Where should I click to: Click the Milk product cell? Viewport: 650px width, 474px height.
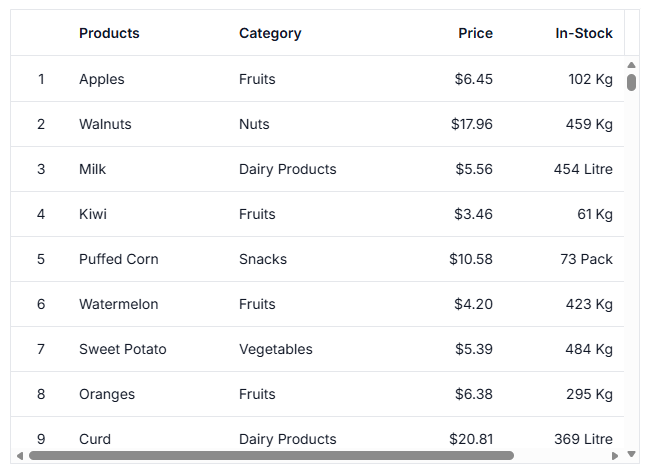(92, 169)
